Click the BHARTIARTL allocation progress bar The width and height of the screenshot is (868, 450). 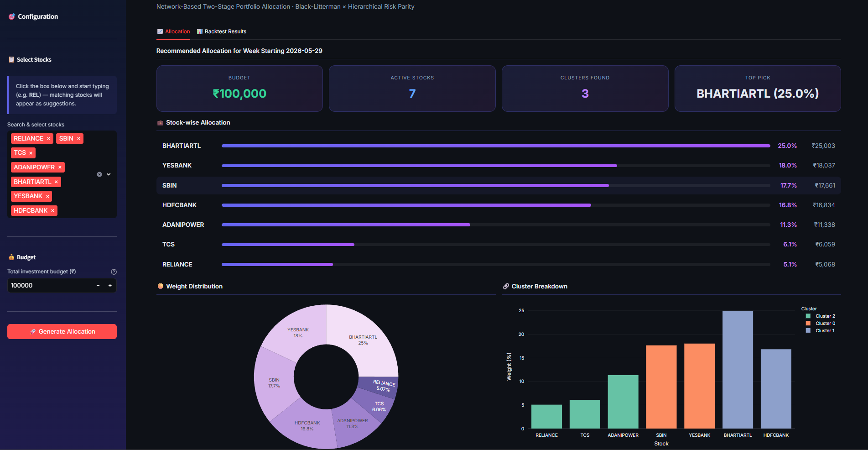click(x=496, y=146)
